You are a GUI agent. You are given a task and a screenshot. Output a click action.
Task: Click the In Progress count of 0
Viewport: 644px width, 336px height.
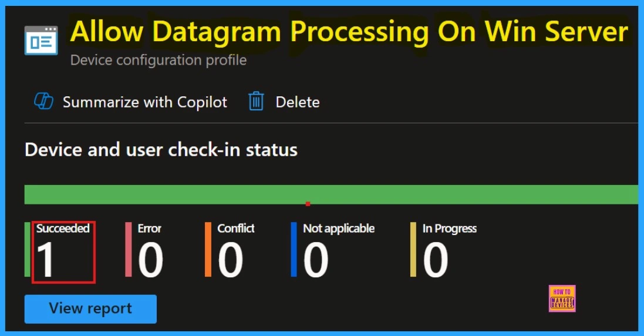pos(436,260)
